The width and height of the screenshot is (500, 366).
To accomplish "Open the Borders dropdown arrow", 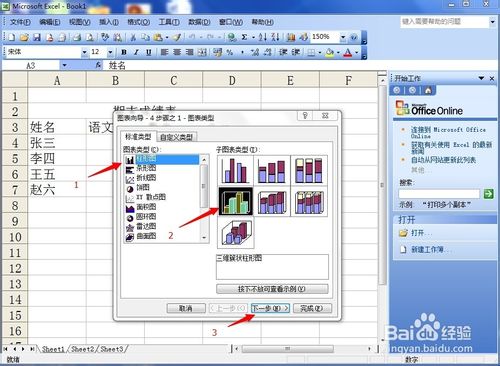I will tap(320, 53).
